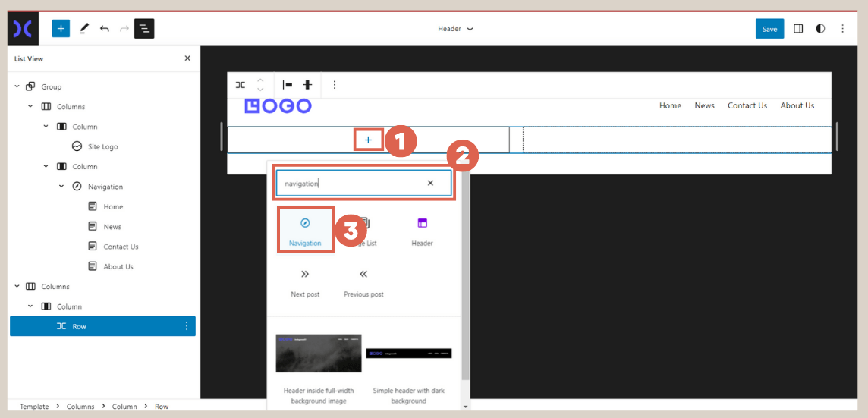Viewport: 868px width, 418px height.
Task: Click the Undo arrow in top toolbar
Action: point(104,29)
